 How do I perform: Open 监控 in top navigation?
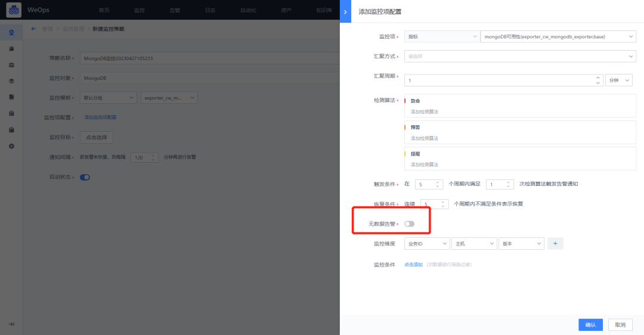pyautogui.click(x=140, y=10)
